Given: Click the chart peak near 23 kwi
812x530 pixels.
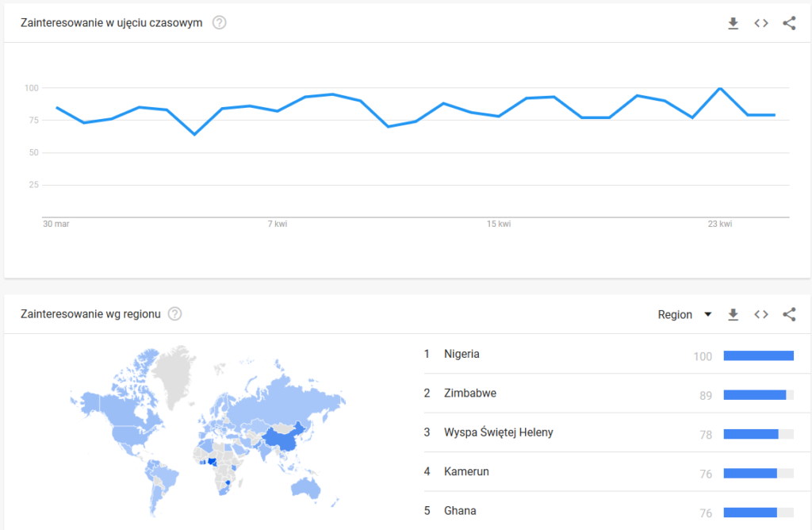Looking at the screenshot, I should tap(720, 88).
